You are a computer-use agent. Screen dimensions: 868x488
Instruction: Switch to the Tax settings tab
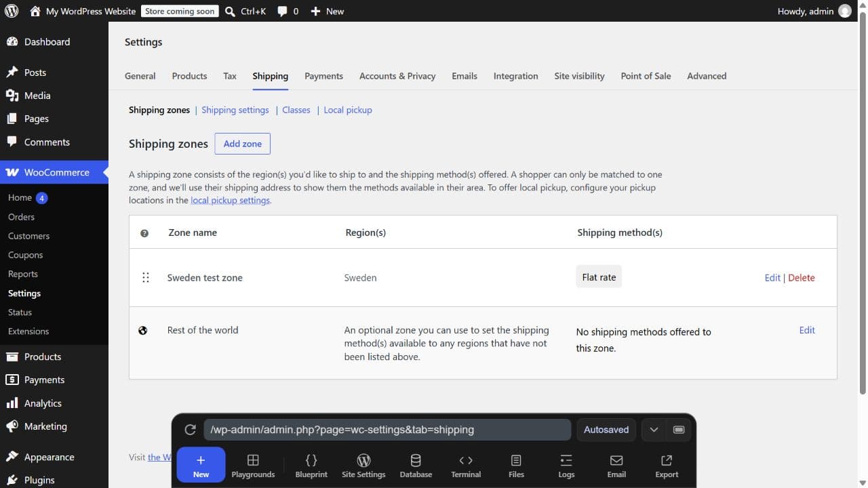[x=230, y=76]
